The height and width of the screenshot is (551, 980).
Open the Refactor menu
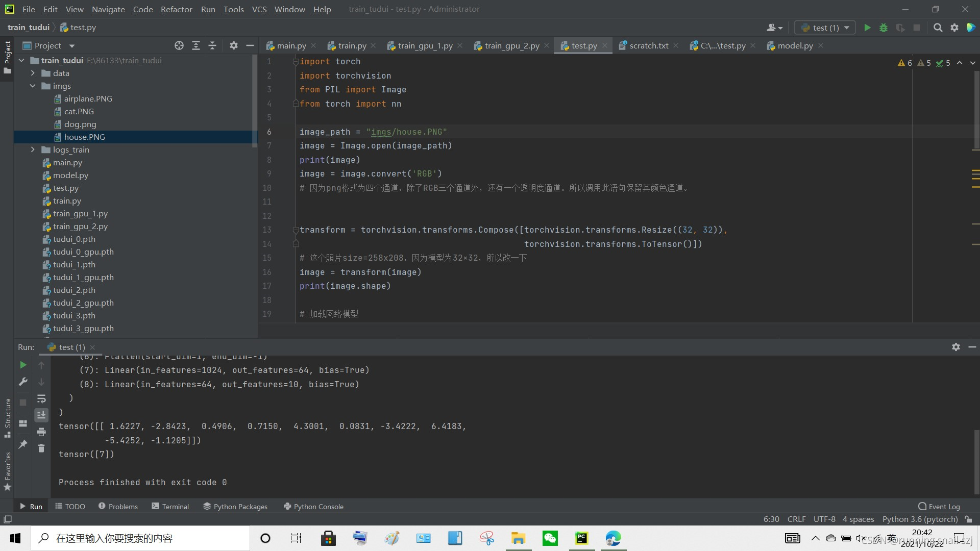click(x=176, y=9)
